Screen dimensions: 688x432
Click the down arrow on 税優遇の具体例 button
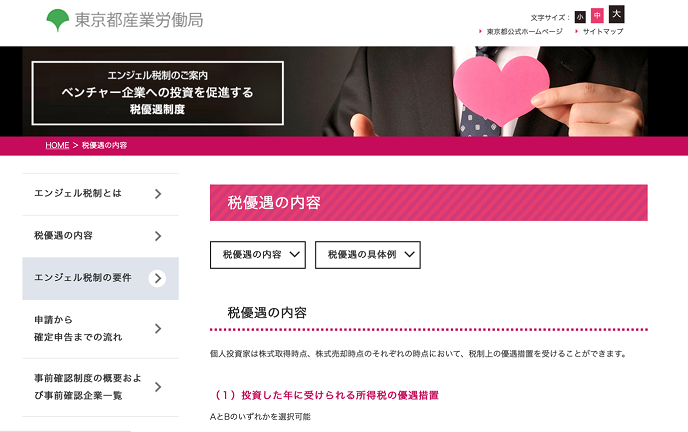pyautogui.click(x=409, y=254)
